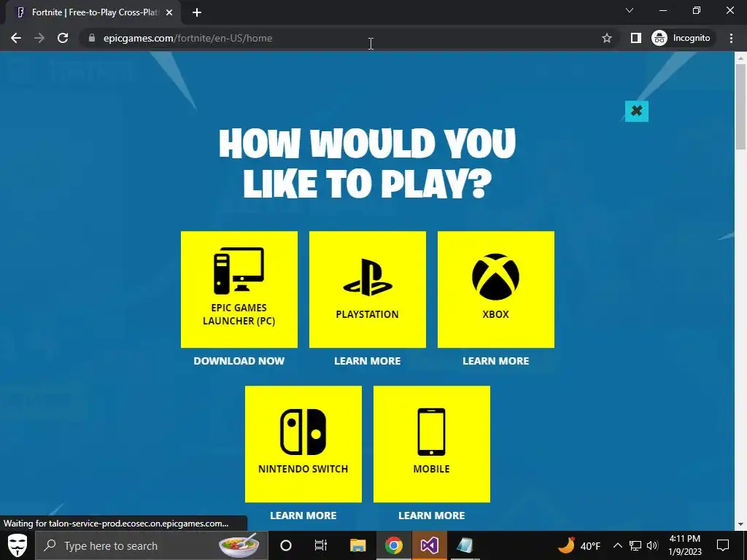
Task: Select the Mobile platform tile
Action: point(432,444)
